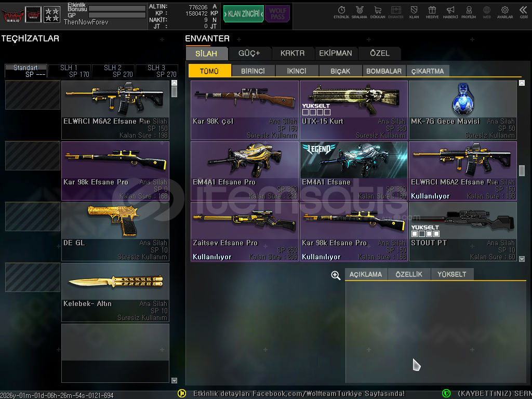This screenshot has width=532, height=399.
Task: Click the inventory scroll-up arrow
Action: (x=522, y=83)
